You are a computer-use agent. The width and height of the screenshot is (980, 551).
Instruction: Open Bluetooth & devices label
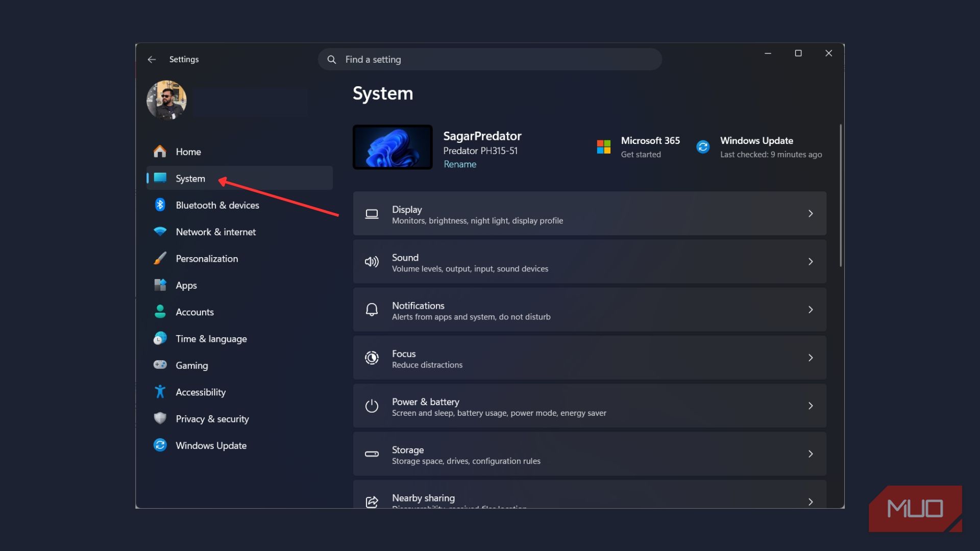click(217, 205)
